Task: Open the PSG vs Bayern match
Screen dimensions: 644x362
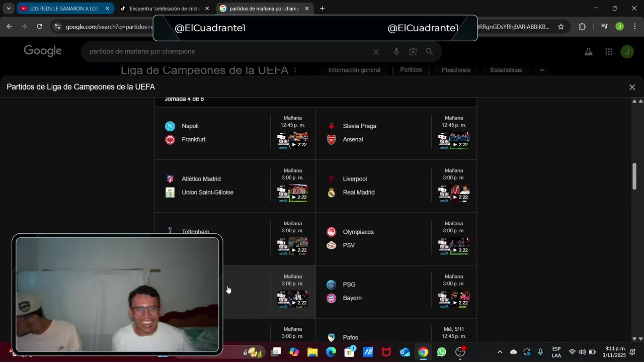Action: pyautogui.click(x=396, y=292)
